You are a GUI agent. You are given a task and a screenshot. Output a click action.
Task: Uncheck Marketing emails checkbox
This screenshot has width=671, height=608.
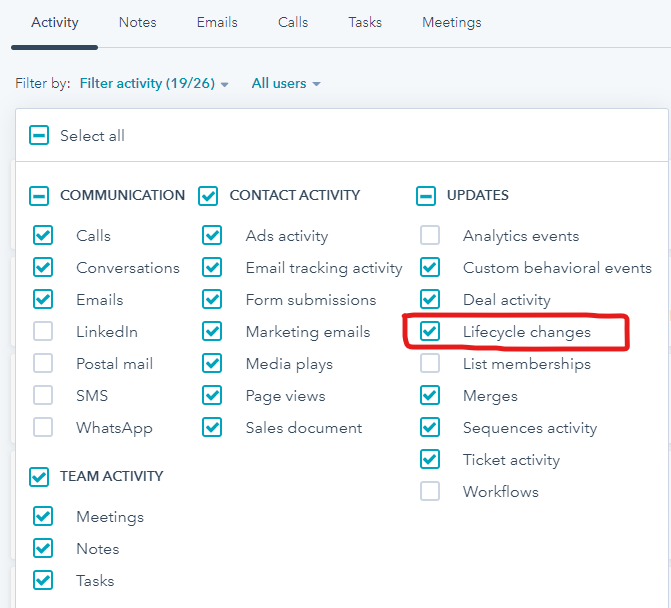pyautogui.click(x=212, y=331)
